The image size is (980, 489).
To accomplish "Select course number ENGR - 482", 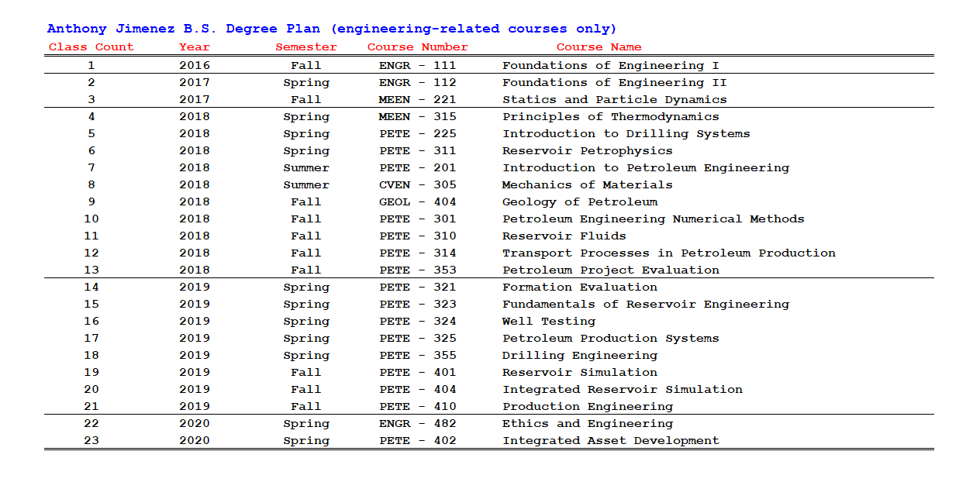I will 418,424.
